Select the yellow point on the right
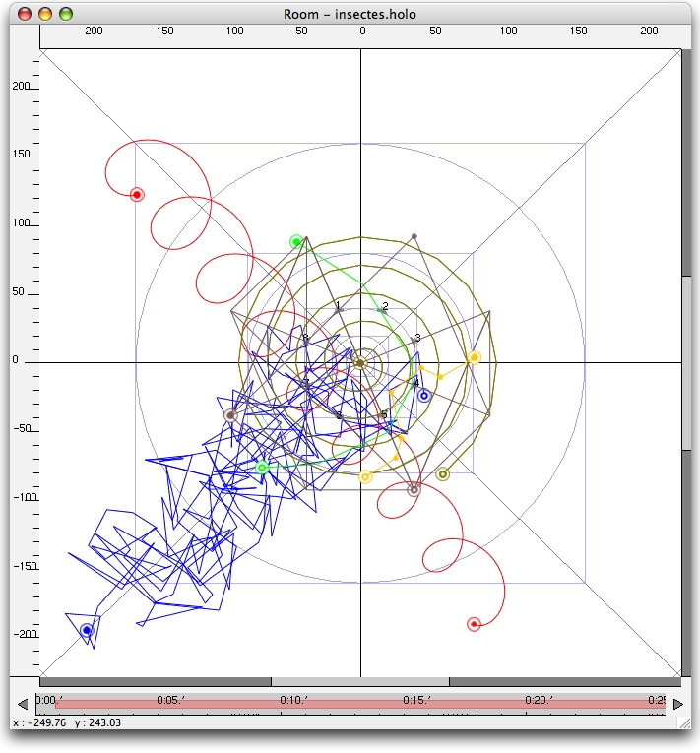This screenshot has width=700, height=753. pos(474,357)
